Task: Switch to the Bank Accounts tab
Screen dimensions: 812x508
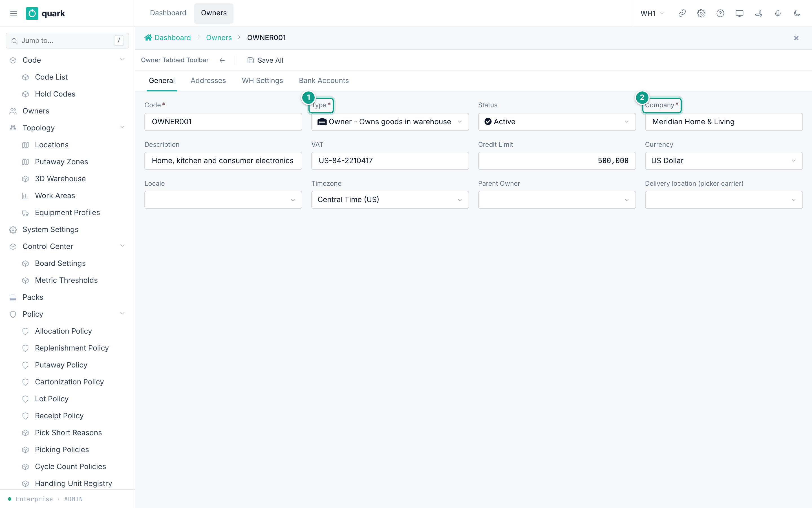Action: coord(324,81)
